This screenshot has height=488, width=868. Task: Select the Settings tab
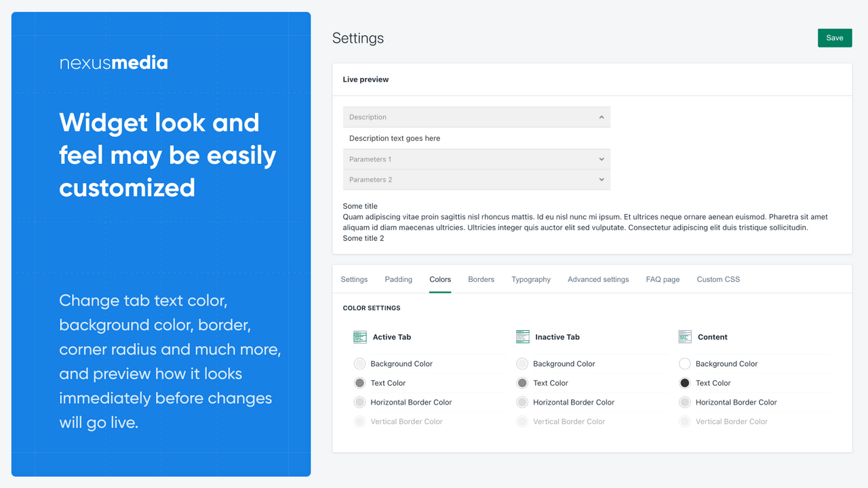point(354,279)
